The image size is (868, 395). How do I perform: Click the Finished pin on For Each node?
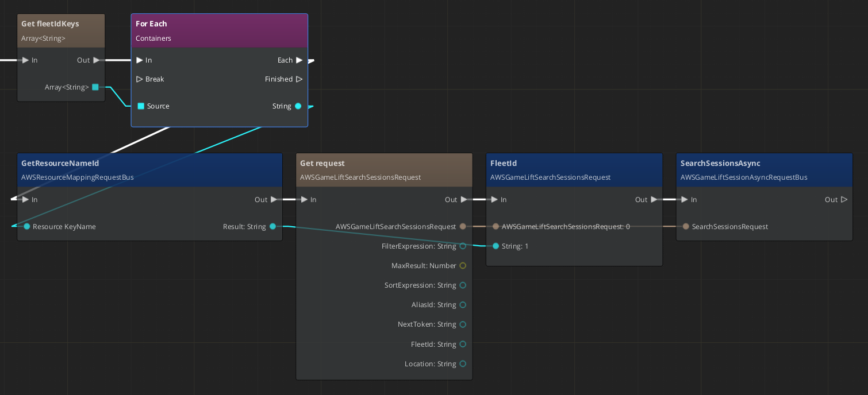point(299,79)
